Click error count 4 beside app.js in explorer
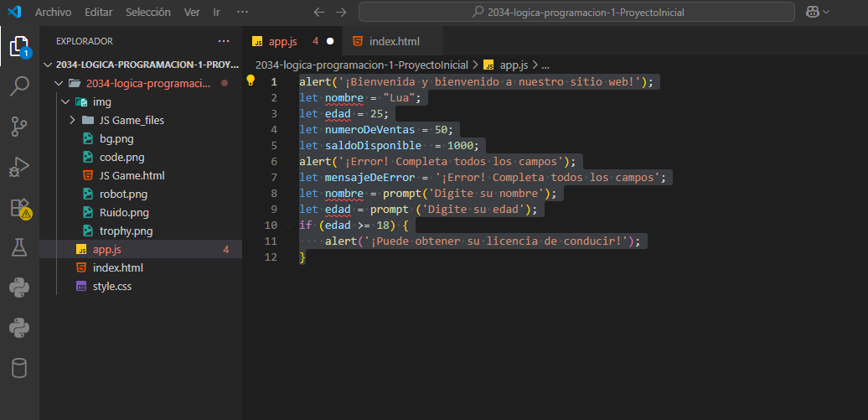Image resolution: width=868 pixels, height=420 pixels. [226, 250]
